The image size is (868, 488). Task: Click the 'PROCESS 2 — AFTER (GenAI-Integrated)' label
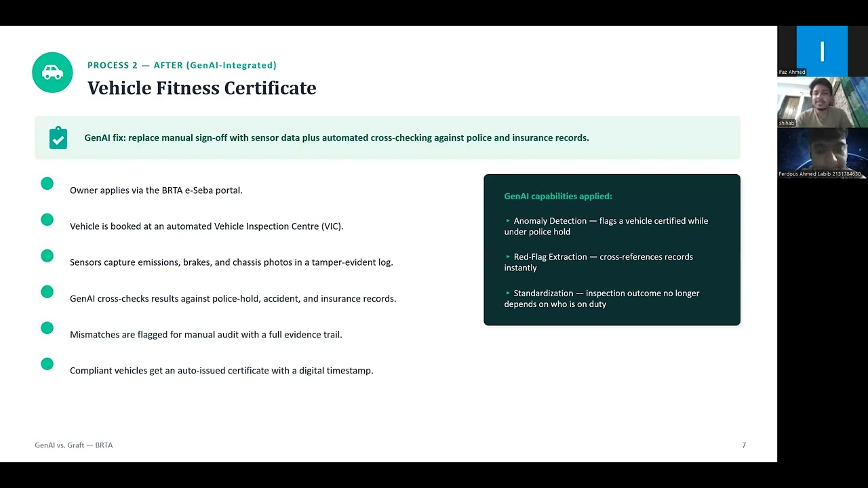point(182,65)
